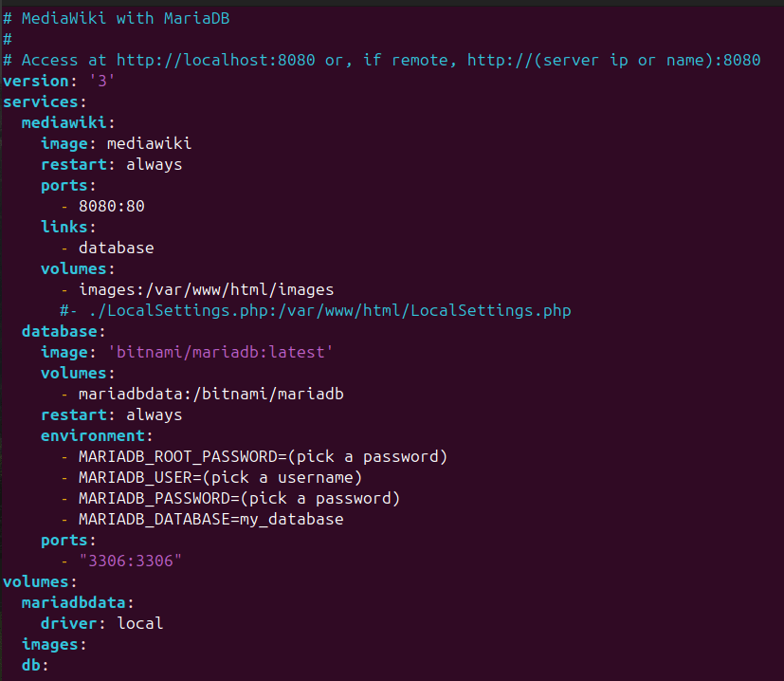Click the 'db:' key on the last line

35,665
